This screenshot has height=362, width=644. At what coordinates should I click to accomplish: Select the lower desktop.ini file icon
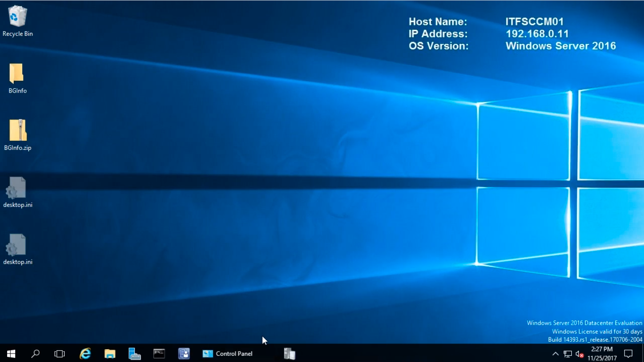[x=17, y=245]
